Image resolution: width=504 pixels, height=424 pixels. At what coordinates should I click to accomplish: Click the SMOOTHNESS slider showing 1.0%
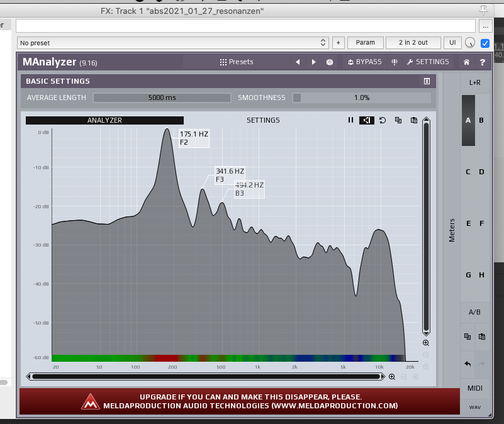point(362,98)
